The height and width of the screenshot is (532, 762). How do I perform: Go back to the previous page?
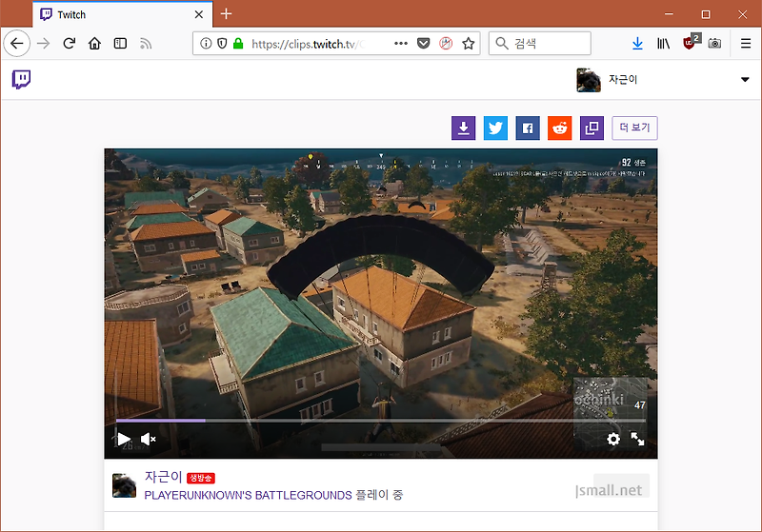(17, 44)
